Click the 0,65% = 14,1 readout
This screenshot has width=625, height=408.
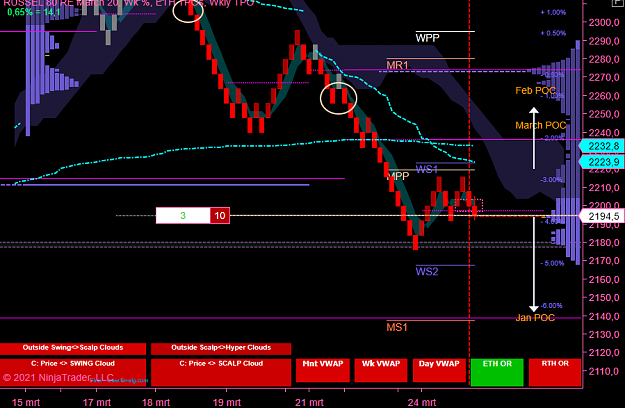coord(34,12)
